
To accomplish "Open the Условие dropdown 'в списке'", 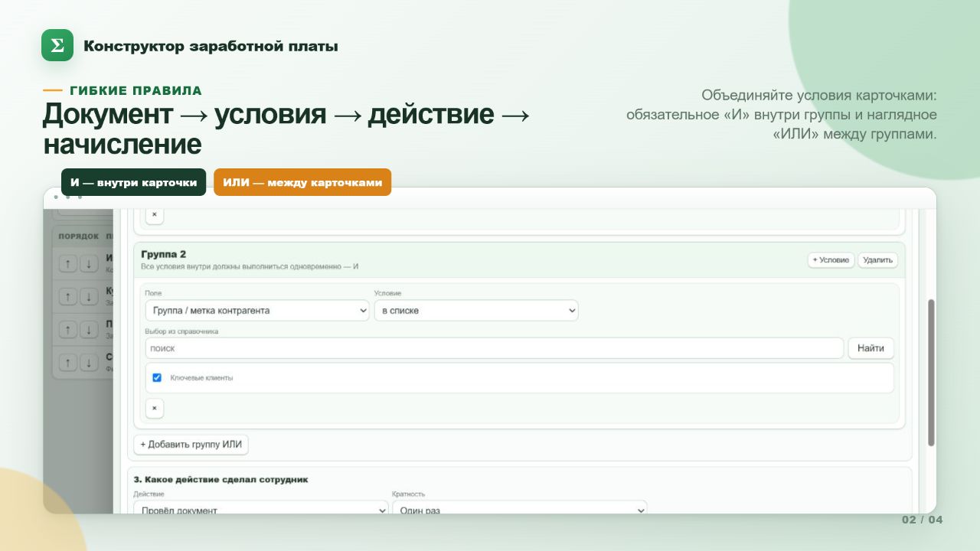I will [x=476, y=310].
